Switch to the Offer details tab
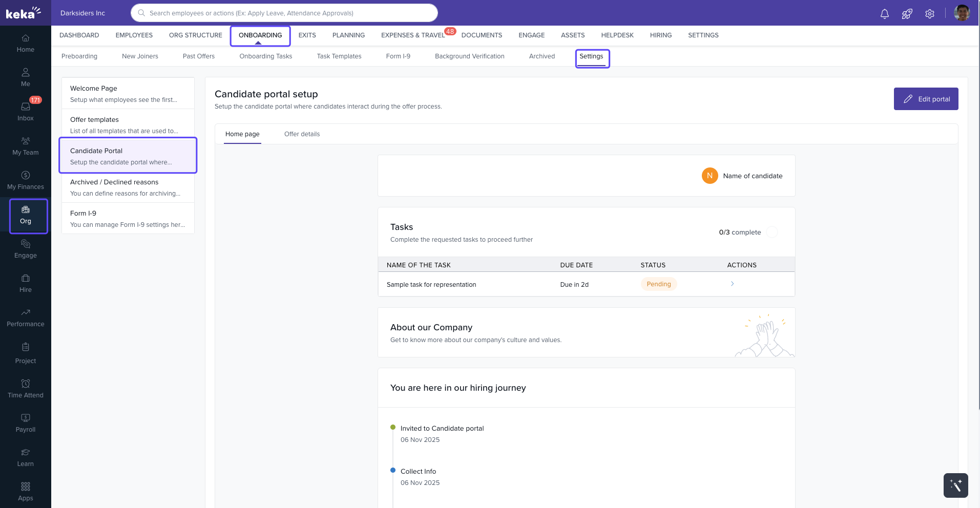The image size is (980, 508). [x=302, y=134]
